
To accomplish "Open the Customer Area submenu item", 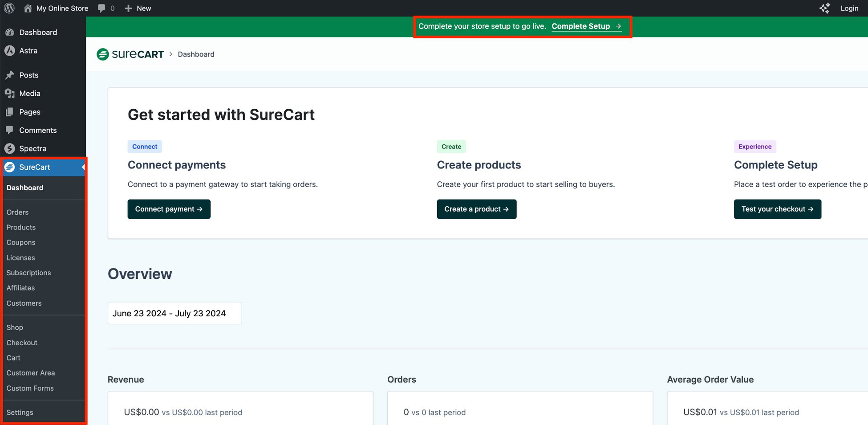I will [31, 373].
